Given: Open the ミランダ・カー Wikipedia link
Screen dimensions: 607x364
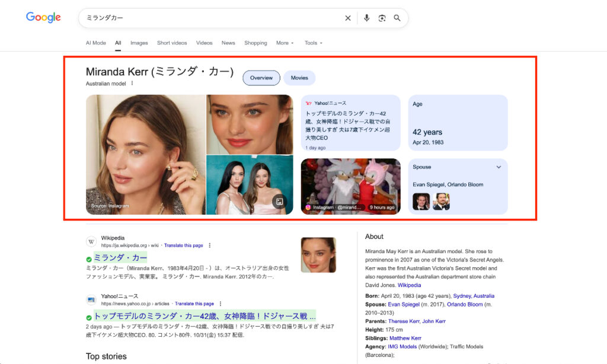Looking at the screenshot, I should 120,257.
